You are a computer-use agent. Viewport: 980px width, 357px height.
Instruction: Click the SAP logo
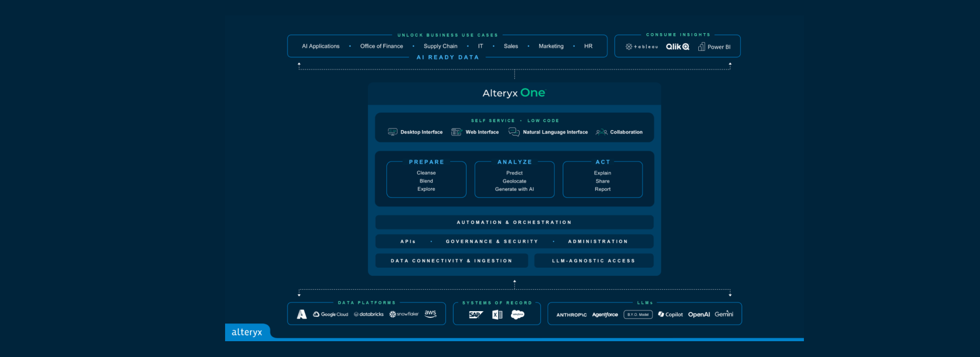click(x=476, y=315)
